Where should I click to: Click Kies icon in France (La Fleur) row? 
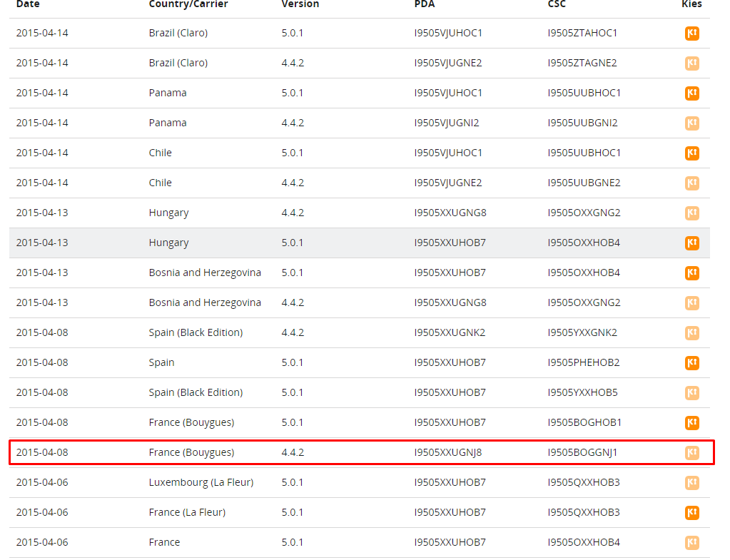point(692,512)
